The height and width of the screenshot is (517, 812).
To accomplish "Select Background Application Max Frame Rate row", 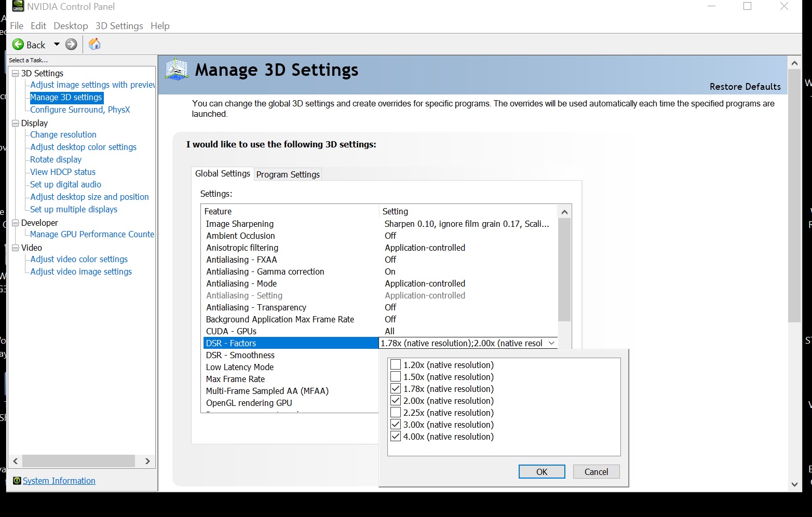I will click(381, 319).
